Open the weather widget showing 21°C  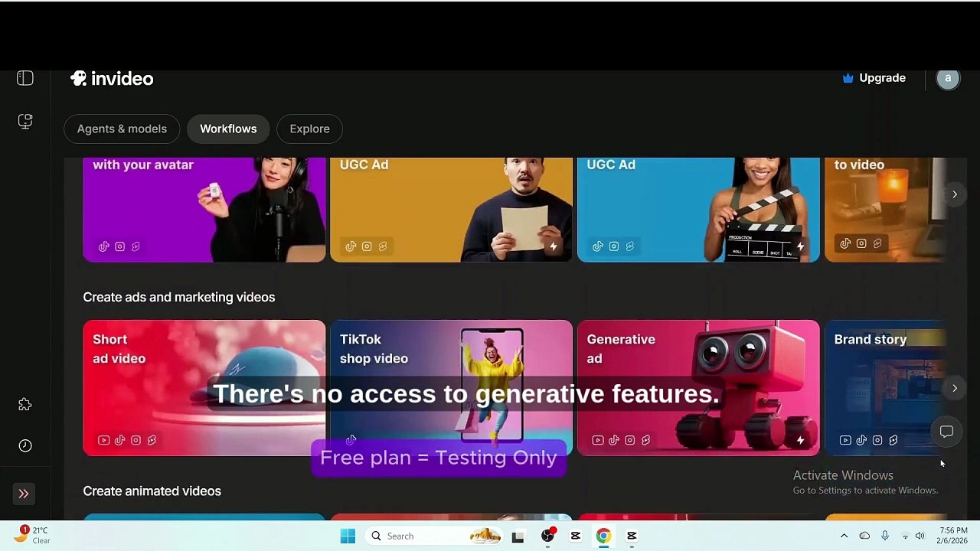coord(32,535)
